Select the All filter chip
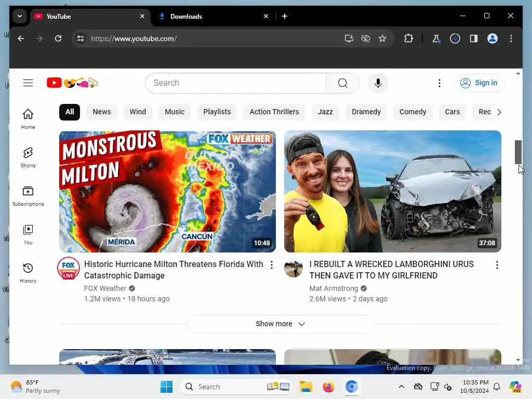The image size is (532, 399). (x=70, y=112)
